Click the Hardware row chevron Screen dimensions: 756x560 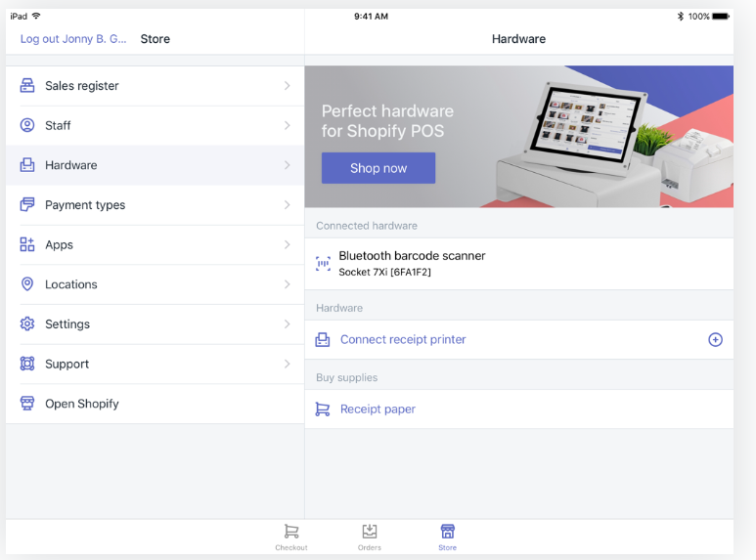pos(287,165)
